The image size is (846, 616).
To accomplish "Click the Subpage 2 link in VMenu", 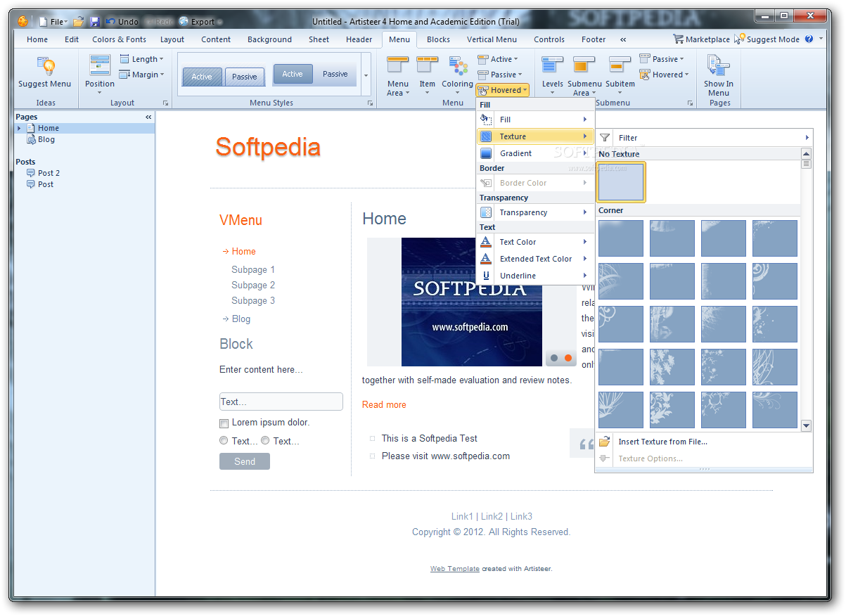I will click(x=253, y=285).
